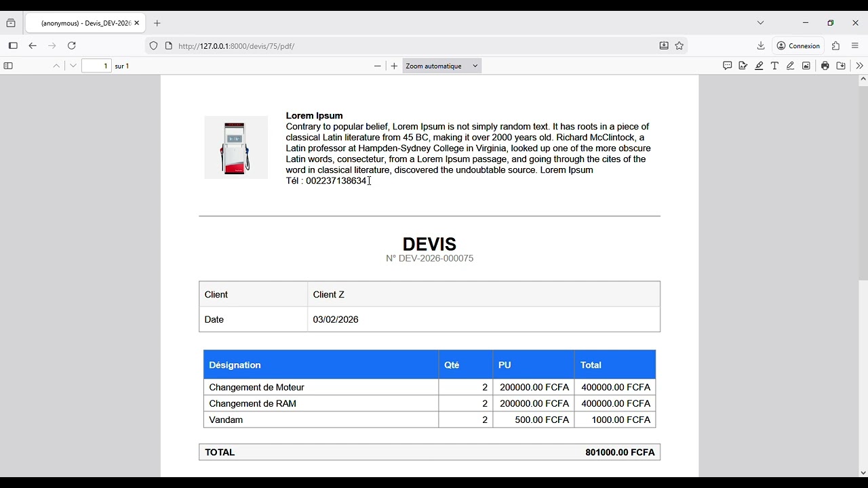Open the Firefox application menu

pos(855,46)
